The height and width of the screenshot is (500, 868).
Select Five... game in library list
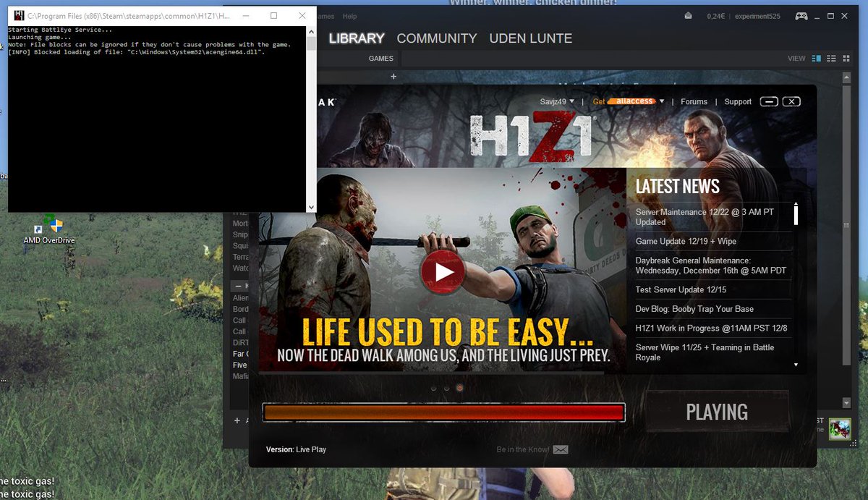(x=239, y=365)
